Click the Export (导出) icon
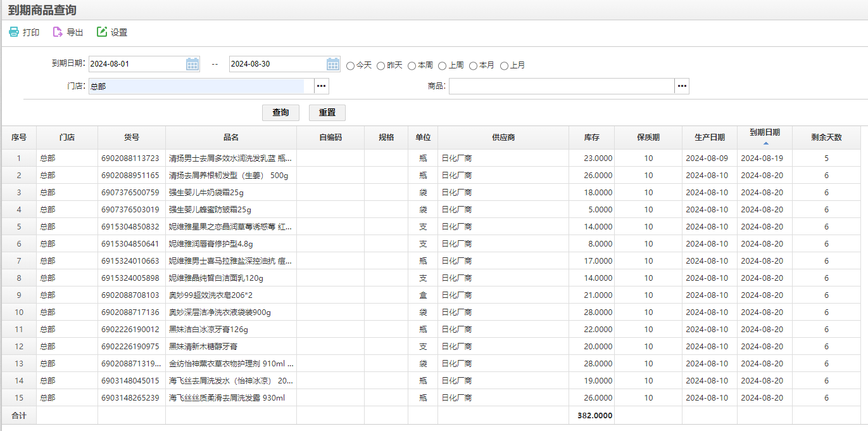The width and height of the screenshot is (868, 431). click(x=58, y=32)
